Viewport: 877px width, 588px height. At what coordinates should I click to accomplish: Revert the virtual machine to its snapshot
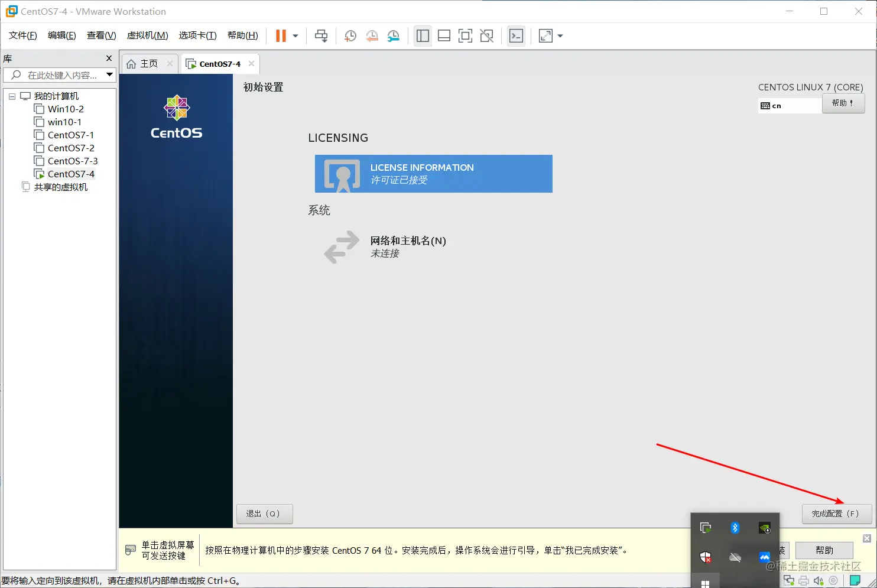(x=372, y=35)
